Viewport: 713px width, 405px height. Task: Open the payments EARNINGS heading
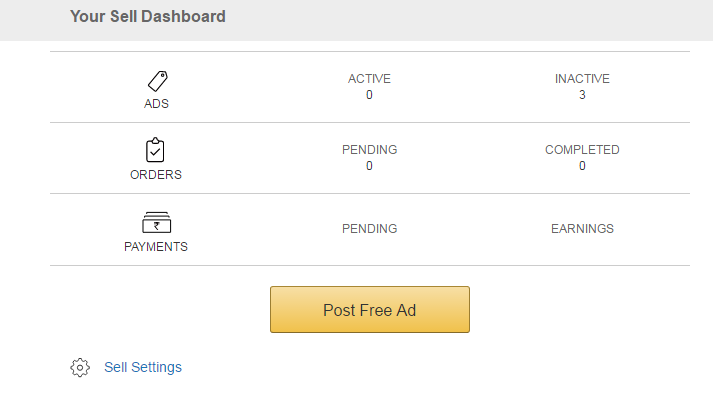point(582,229)
